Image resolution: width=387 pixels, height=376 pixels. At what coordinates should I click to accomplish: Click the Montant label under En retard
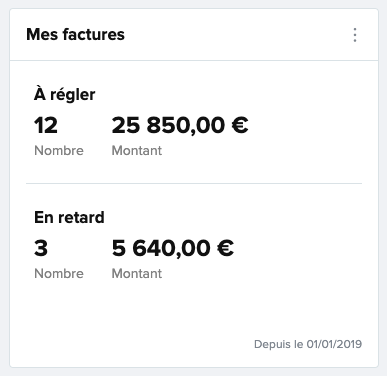pyautogui.click(x=137, y=273)
